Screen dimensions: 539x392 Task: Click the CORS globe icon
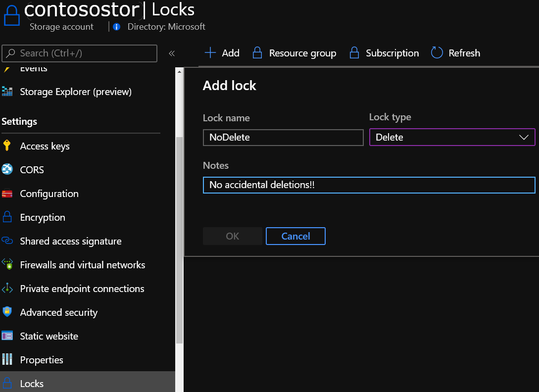coord(7,170)
